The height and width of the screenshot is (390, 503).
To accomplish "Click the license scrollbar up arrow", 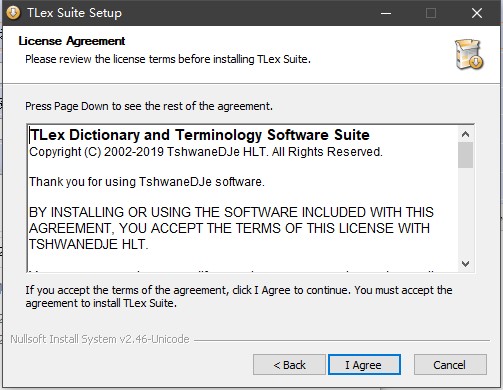I will (465, 134).
